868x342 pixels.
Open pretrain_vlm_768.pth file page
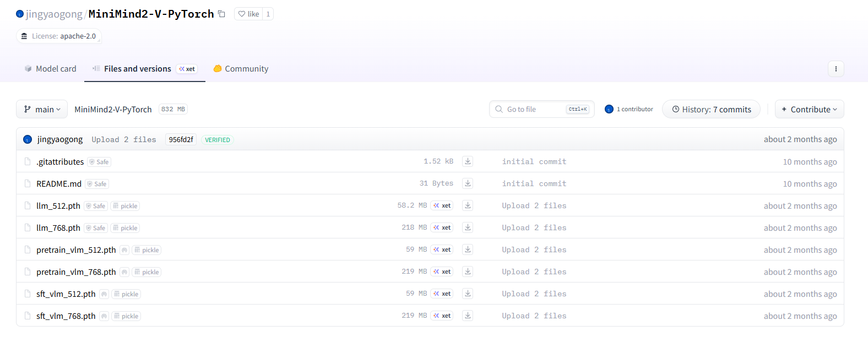click(76, 272)
